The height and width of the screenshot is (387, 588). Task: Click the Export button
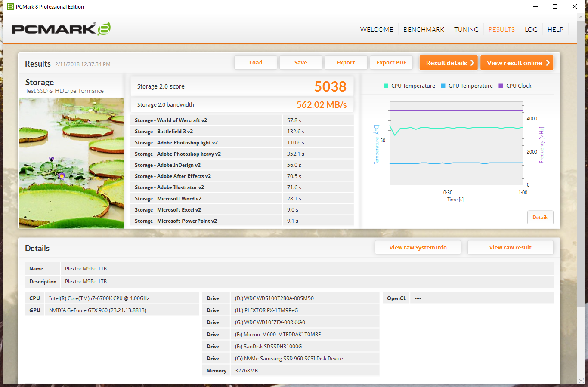(346, 63)
